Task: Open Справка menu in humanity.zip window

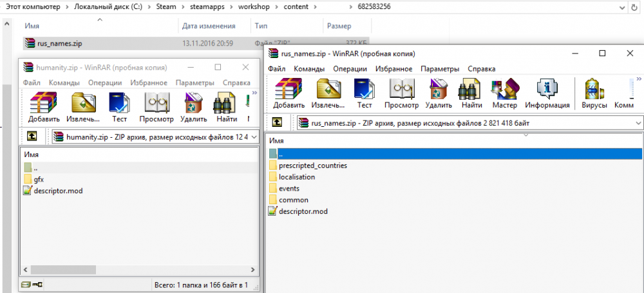Action: click(x=236, y=82)
